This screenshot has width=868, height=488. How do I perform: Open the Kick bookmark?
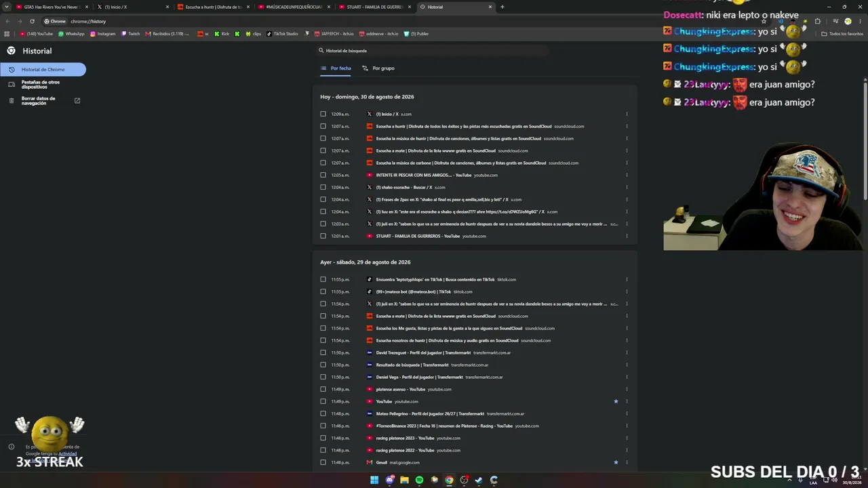point(222,34)
